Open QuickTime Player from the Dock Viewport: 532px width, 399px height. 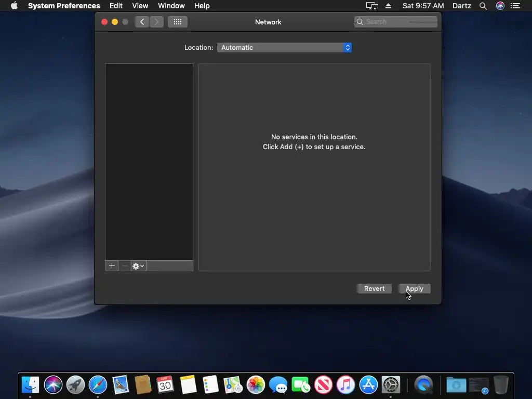[423, 385]
